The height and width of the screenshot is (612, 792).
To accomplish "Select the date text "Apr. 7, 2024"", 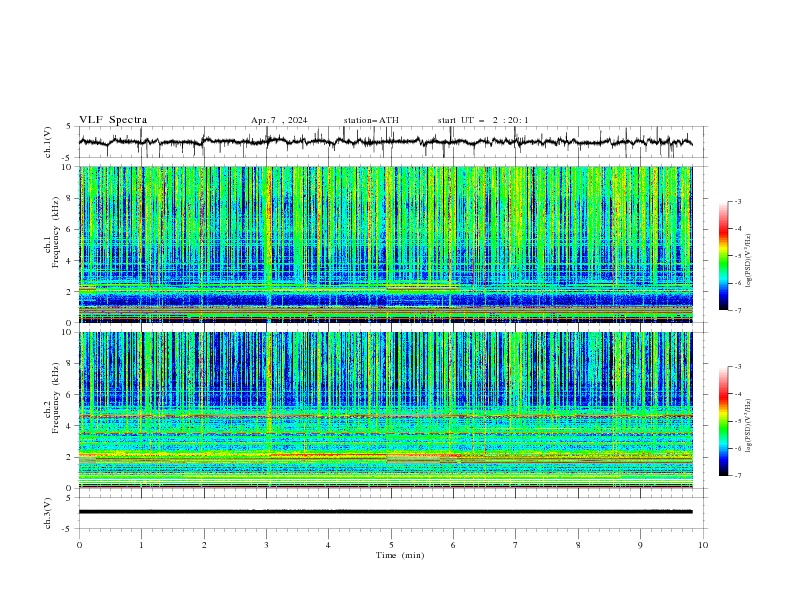I will [x=279, y=120].
